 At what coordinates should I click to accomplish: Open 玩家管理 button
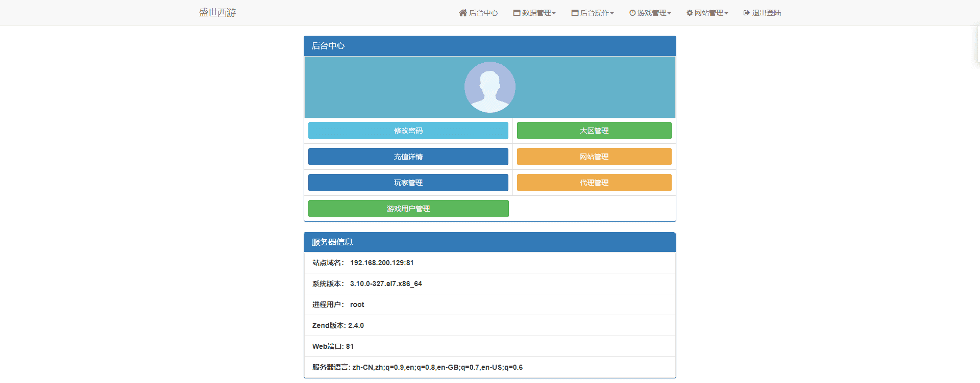pyautogui.click(x=408, y=183)
